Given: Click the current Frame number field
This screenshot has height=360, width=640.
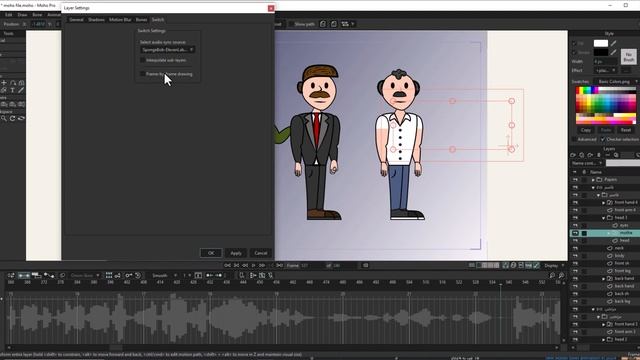Looking at the screenshot, I should point(310,266).
